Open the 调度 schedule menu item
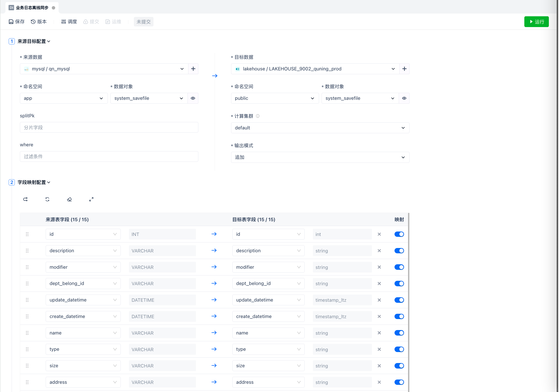559x392 pixels. 69,22
